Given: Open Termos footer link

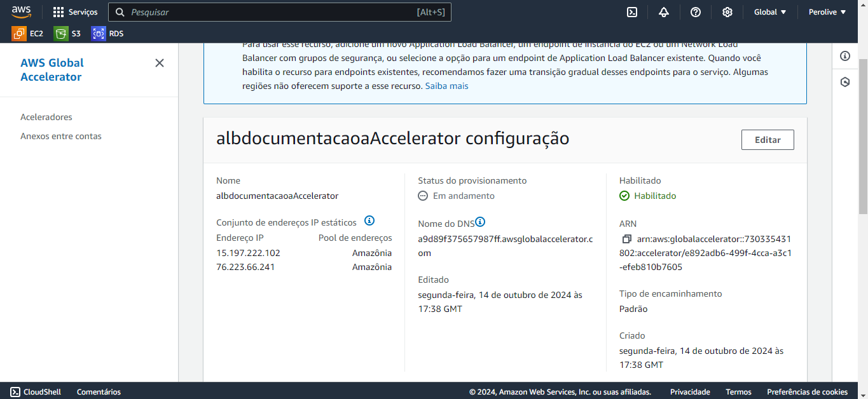Looking at the screenshot, I should pyautogui.click(x=738, y=392).
